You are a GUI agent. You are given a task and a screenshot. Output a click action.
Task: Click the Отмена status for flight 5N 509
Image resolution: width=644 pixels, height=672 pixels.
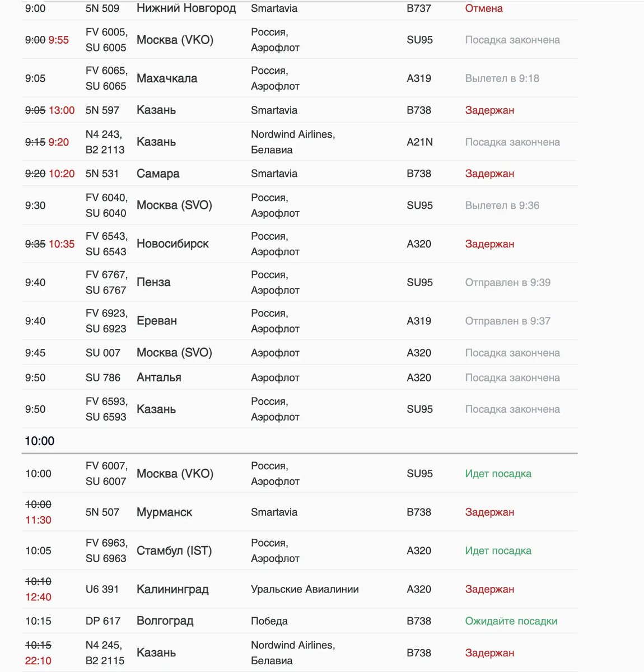[484, 8]
